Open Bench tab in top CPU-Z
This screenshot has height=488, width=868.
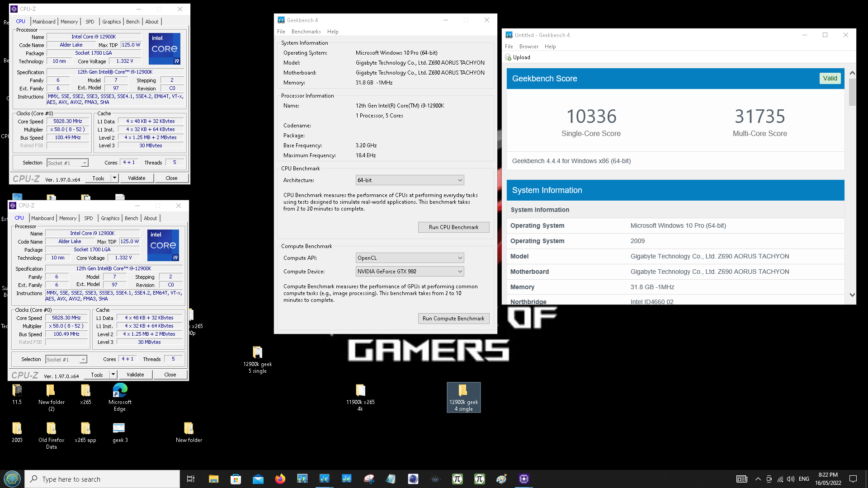tap(133, 22)
